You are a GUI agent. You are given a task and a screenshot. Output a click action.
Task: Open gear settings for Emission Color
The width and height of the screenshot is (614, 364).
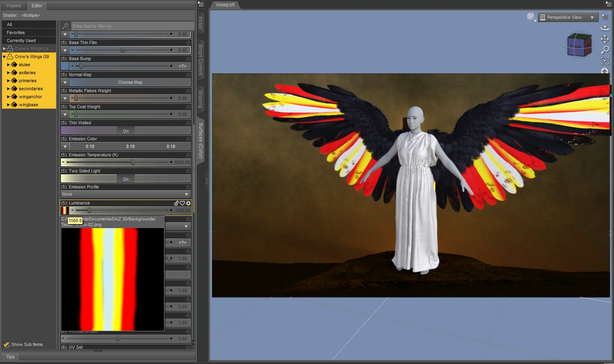(188, 139)
